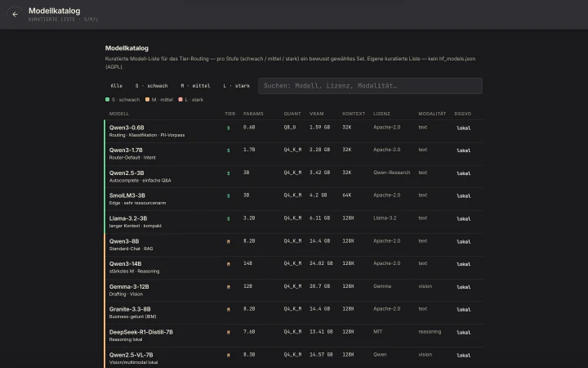Click the Q8_0 quant value

[290, 128]
